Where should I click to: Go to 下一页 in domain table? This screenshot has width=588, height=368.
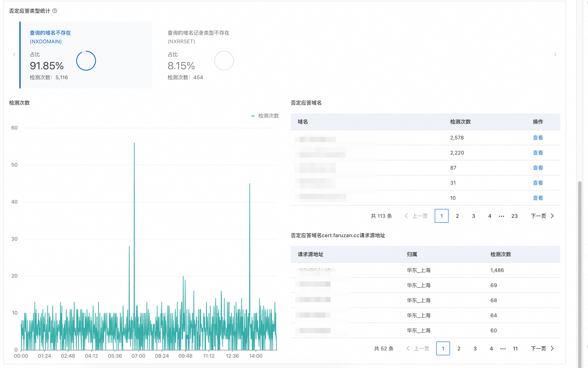(x=542, y=216)
